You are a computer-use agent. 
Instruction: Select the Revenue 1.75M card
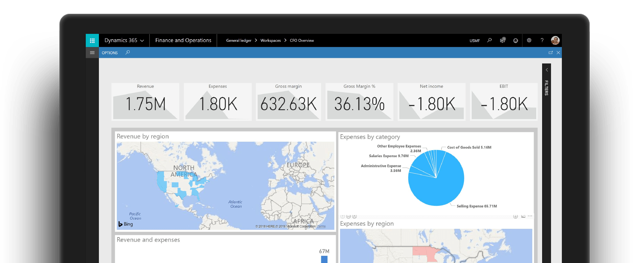pos(145,102)
